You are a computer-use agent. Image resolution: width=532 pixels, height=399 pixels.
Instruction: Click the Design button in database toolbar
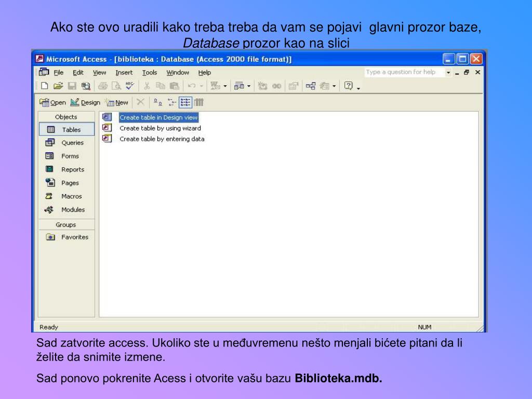(85, 102)
